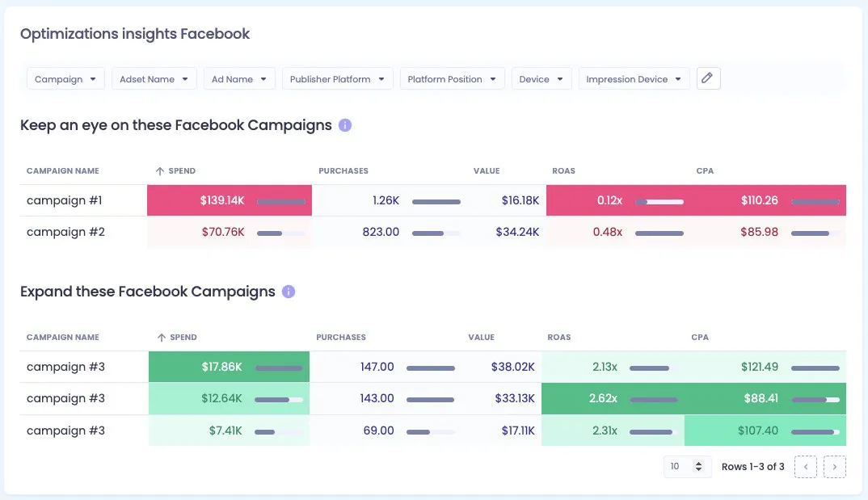Screen dimensions: 868x500
Task: Click Campaign Name header in Keep-an-eye table
Action: [63, 171]
